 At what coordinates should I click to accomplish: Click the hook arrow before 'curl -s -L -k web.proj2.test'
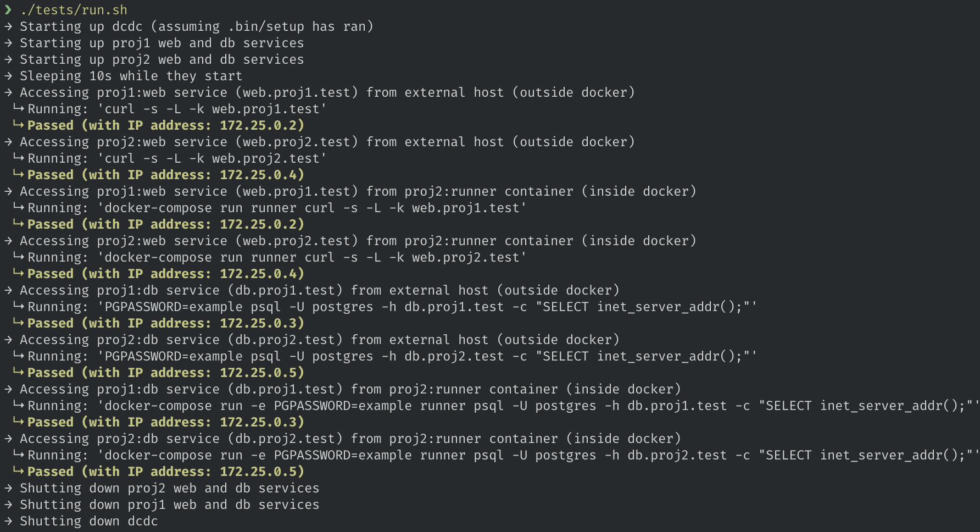coord(19,158)
